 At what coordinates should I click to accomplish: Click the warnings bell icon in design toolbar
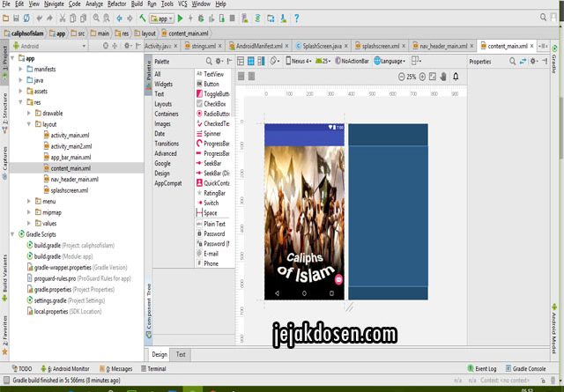pyautogui.click(x=456, y=77)
